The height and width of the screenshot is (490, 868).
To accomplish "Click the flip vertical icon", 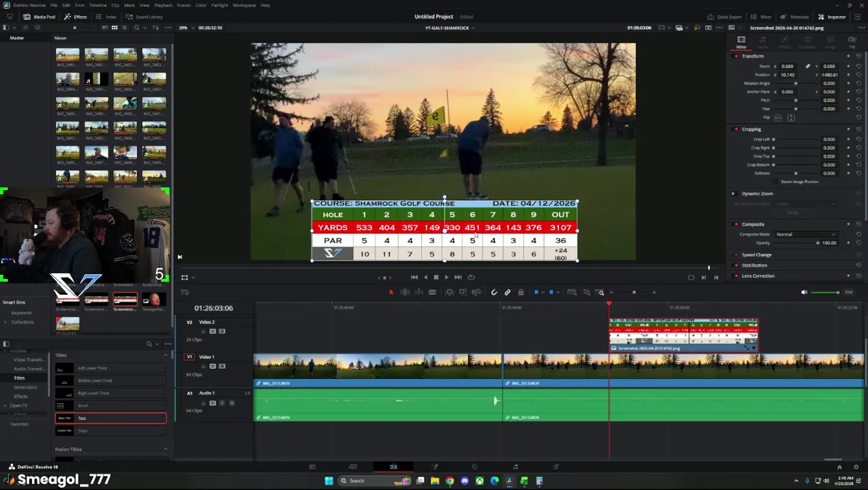I will coord(790,118).
